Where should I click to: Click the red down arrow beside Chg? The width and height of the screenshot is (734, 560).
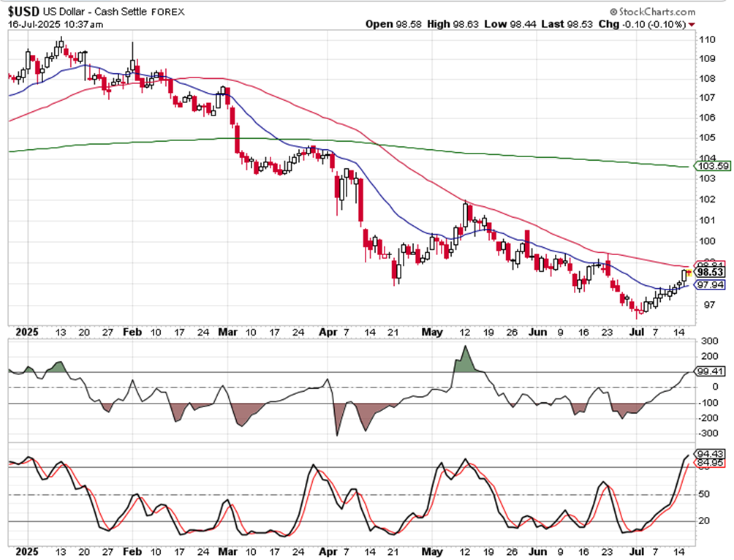pos(692,24)
